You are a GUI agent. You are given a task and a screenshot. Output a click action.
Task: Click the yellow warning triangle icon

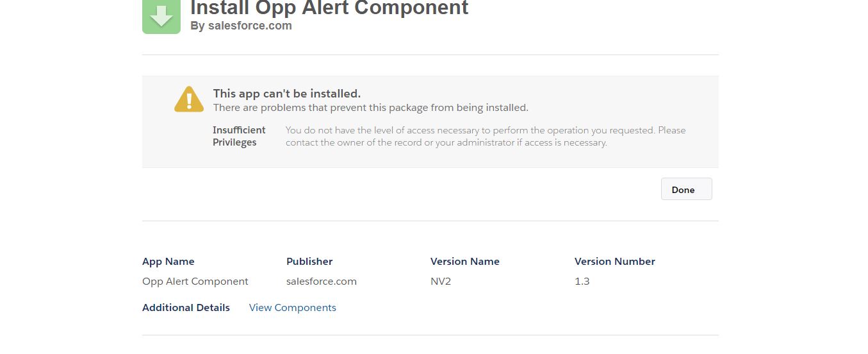[189, 99]
